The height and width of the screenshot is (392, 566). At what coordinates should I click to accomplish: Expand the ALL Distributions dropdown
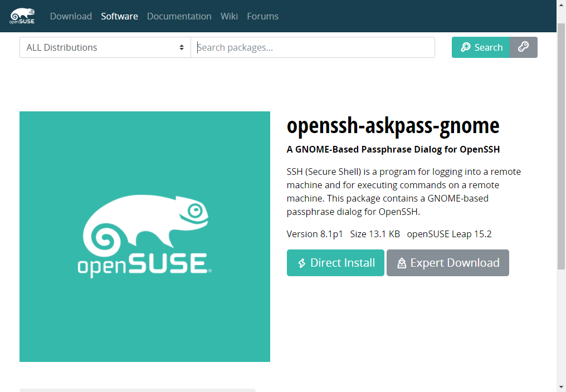click(x=105, y=47)
